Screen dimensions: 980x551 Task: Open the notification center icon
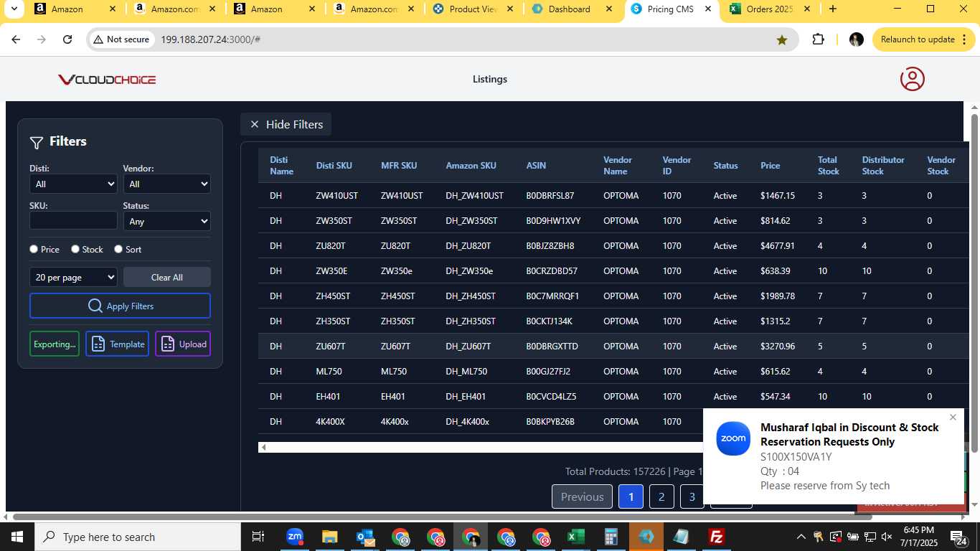pyautogui.click(x=959, y=537)
